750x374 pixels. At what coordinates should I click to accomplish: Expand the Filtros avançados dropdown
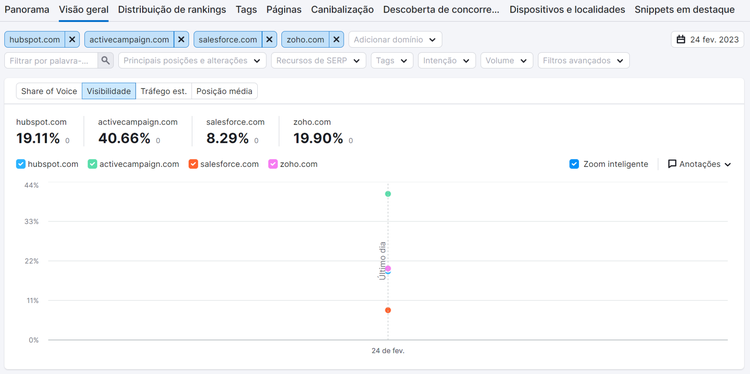point(584,61)
